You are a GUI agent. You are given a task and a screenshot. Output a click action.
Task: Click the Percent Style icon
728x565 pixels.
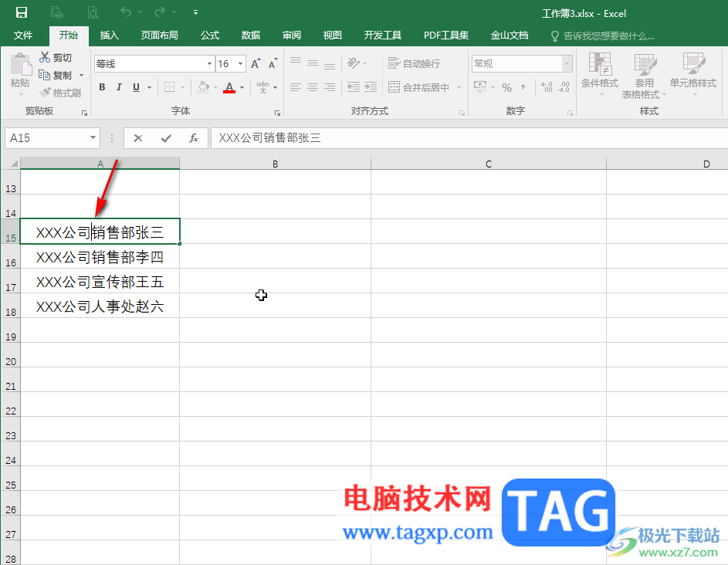(506, 87)
